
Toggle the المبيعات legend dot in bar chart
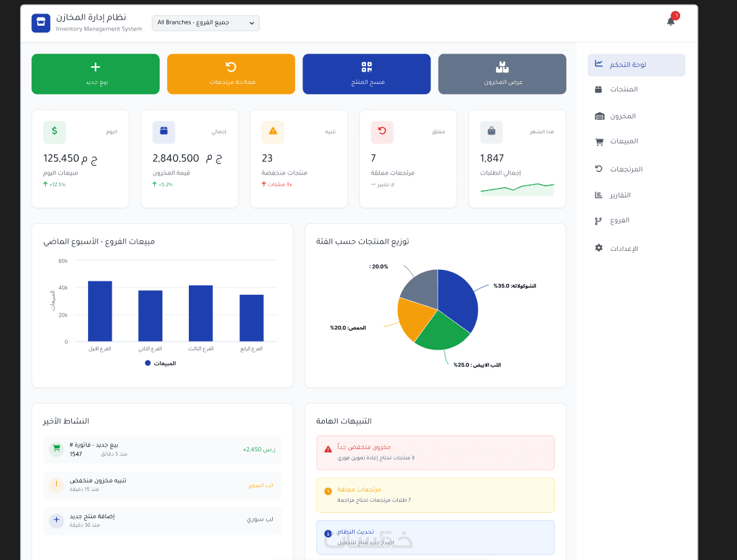pos(148,363)
